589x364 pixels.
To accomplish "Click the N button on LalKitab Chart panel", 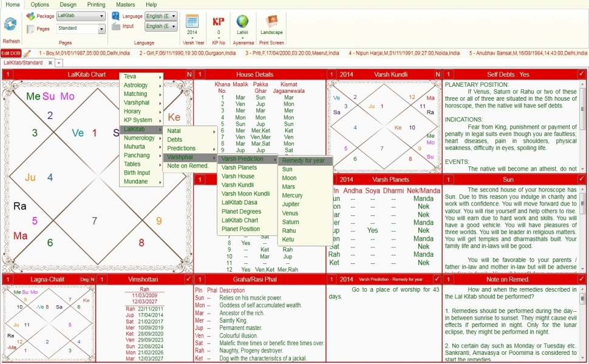I will tap(189, 74).
